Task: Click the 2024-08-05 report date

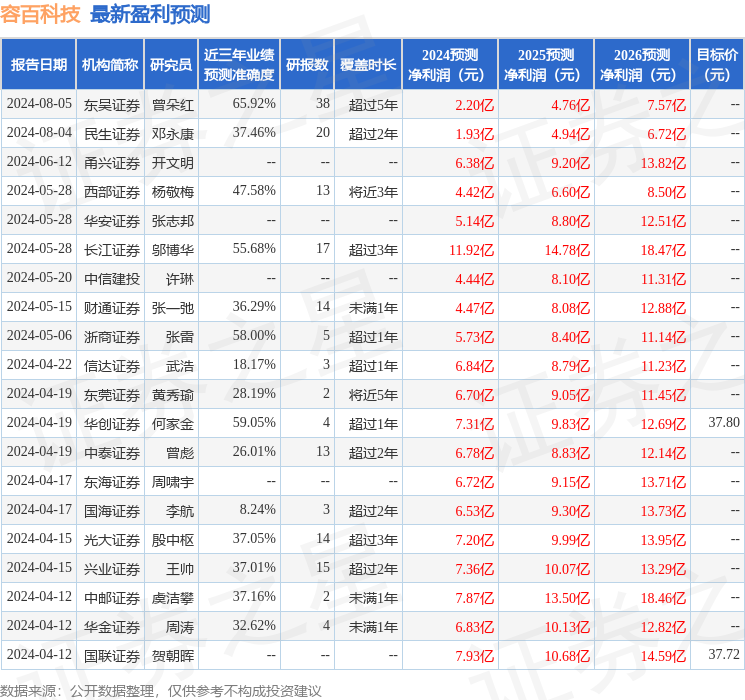Action: pos(39,103)
